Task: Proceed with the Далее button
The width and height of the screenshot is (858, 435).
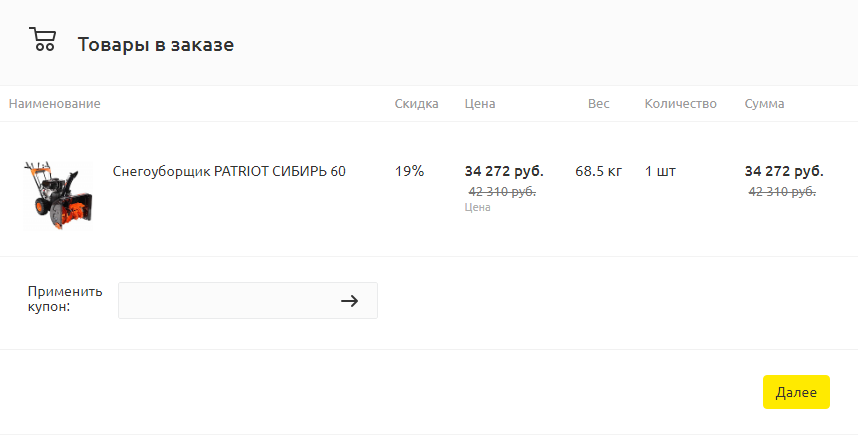Action: [x=796, y=392]
